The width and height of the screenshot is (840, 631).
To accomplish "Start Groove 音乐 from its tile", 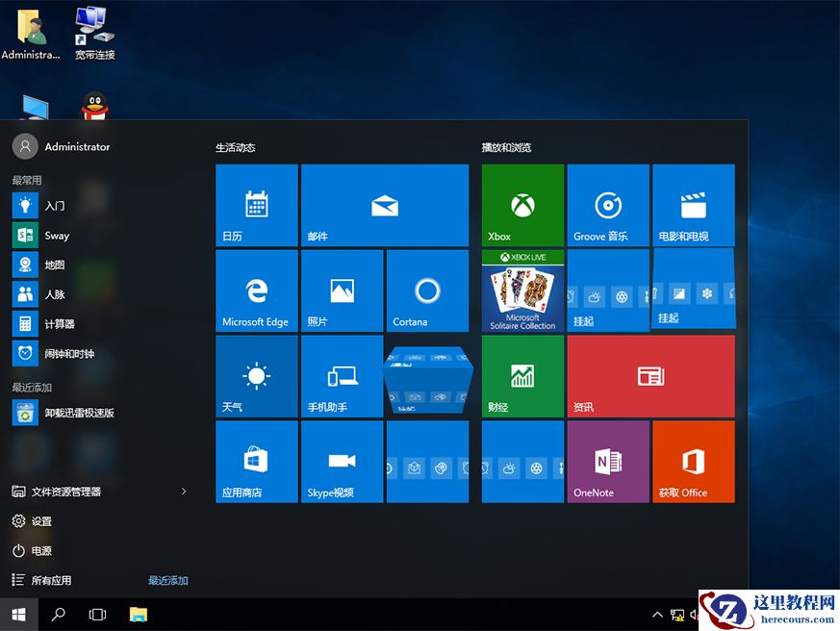I will 608,205.
